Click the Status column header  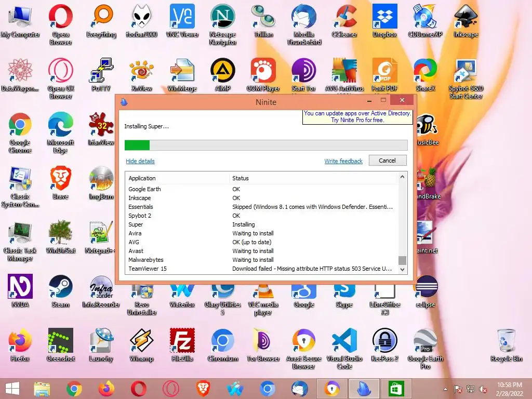click(x=313, y=178)
